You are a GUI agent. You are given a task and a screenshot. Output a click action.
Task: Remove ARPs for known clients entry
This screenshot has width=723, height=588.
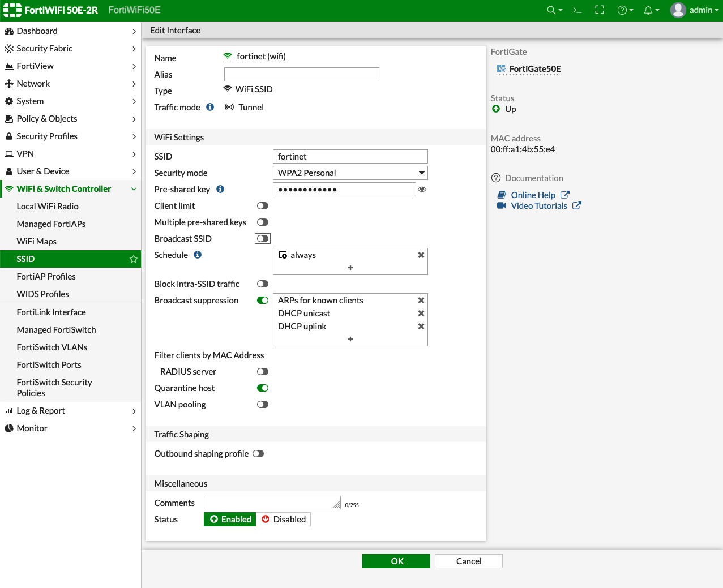(421, 301)
